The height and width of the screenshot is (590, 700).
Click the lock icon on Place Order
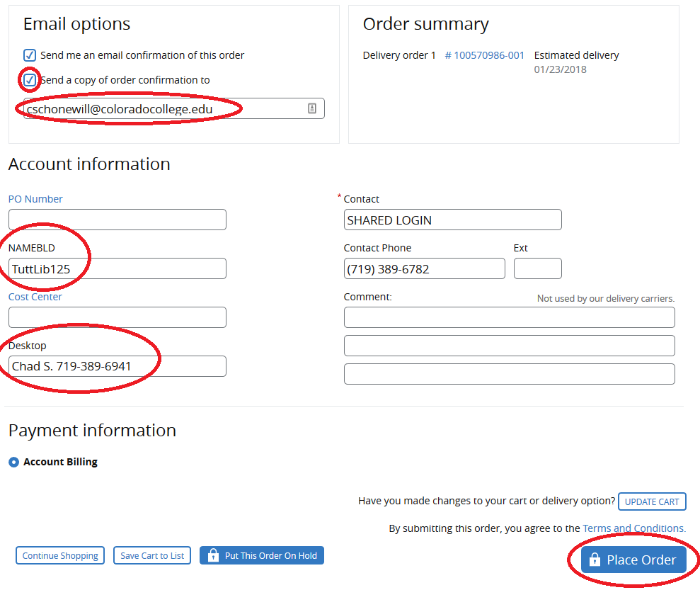(x=595, y=559)
